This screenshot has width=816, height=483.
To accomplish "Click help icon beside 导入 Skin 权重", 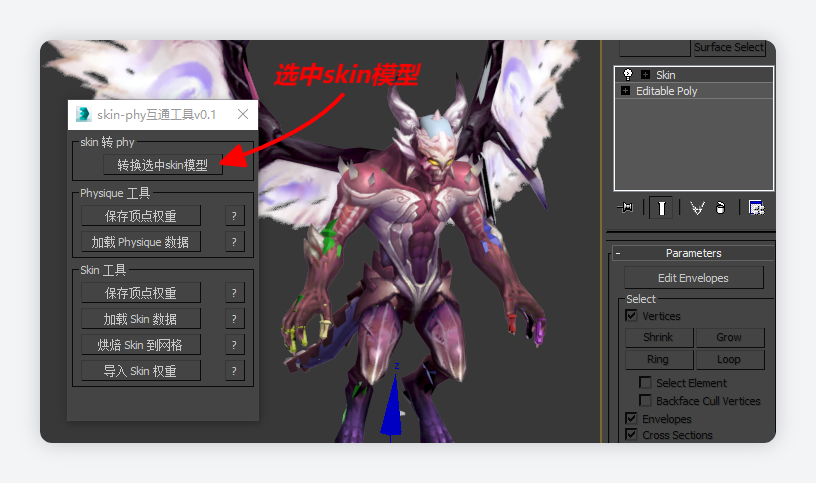I will pyautogui.click(x=234, y=371).
